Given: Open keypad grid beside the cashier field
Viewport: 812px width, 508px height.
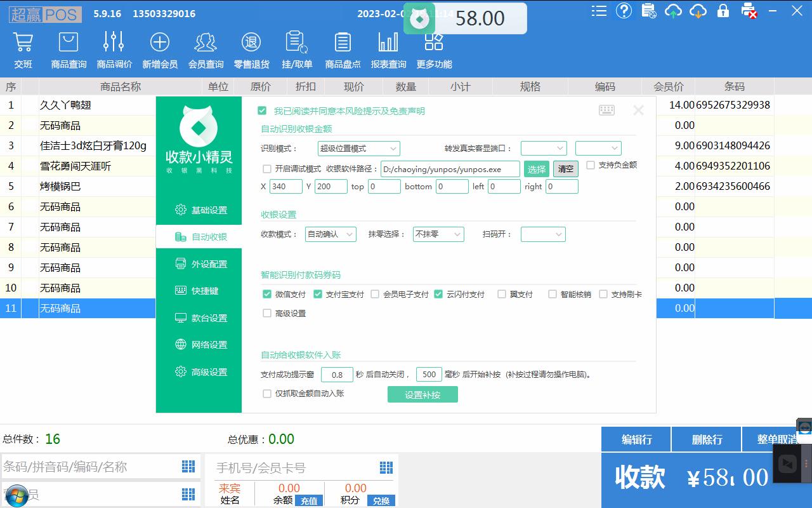Looking at the screenshot, I should pyautogui.click(x=188, y=494).
